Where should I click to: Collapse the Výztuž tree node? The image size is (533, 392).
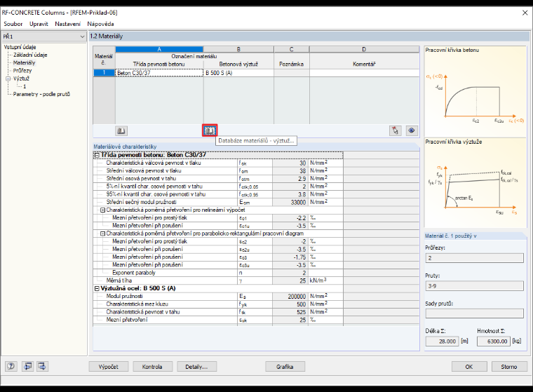coord(8,79)
